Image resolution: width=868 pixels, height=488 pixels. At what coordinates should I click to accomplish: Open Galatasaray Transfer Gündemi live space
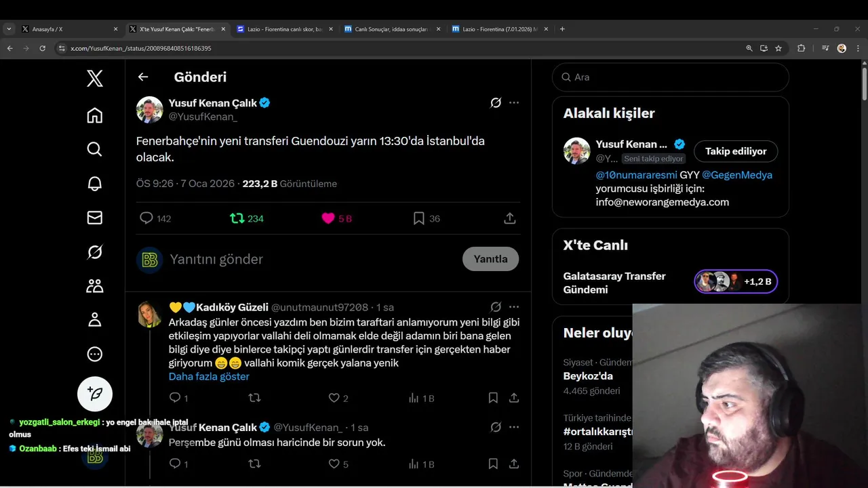click(670, 283)
